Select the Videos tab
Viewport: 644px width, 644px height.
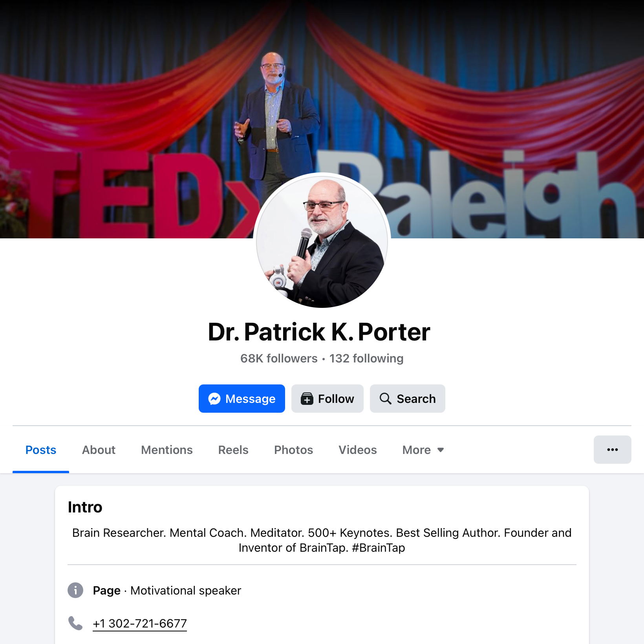(x=358, y=450)
